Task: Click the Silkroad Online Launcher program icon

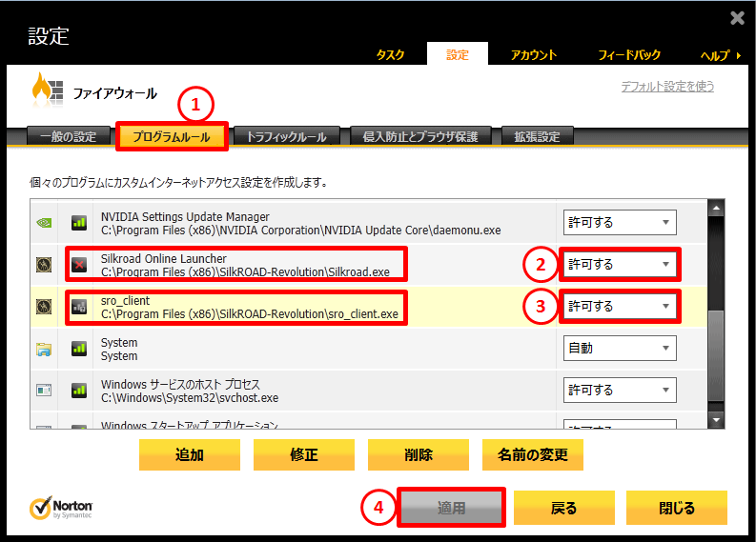Action: (x=44, y=265)
